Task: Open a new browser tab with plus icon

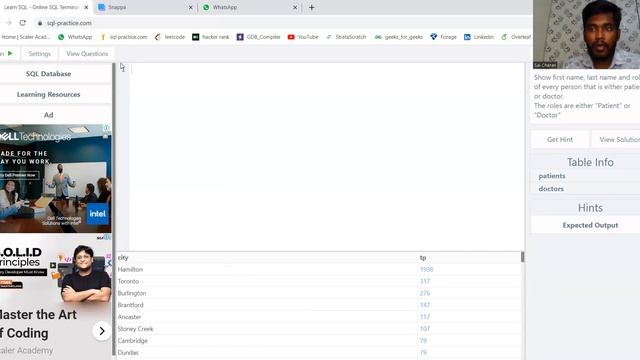Action: [x=311, y=7]
